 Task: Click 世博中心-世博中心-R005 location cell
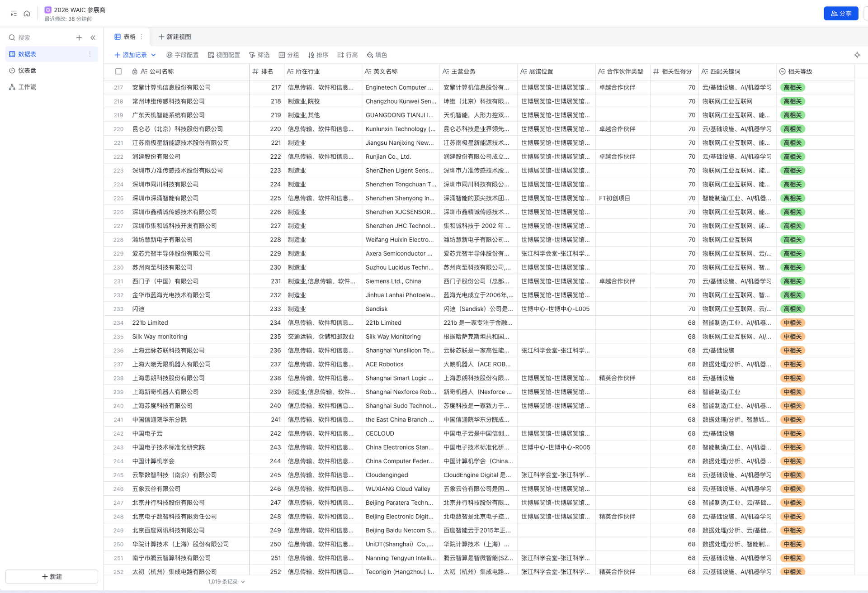556,447
